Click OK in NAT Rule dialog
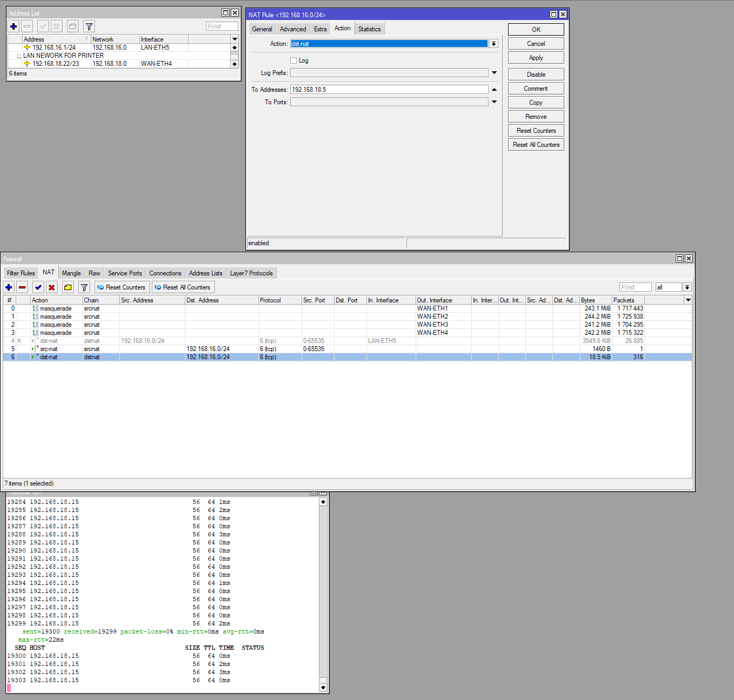The image size is (734, 700). pos(536,30)
